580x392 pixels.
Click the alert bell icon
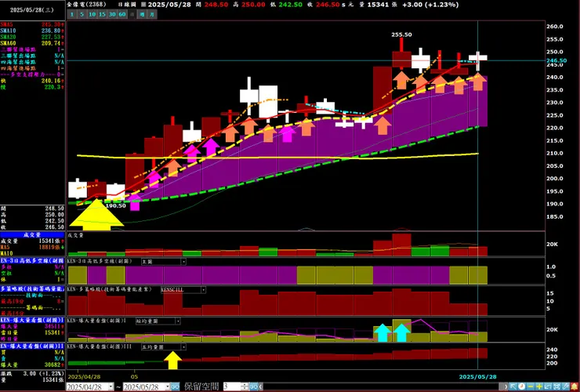(x=575, y=387)
